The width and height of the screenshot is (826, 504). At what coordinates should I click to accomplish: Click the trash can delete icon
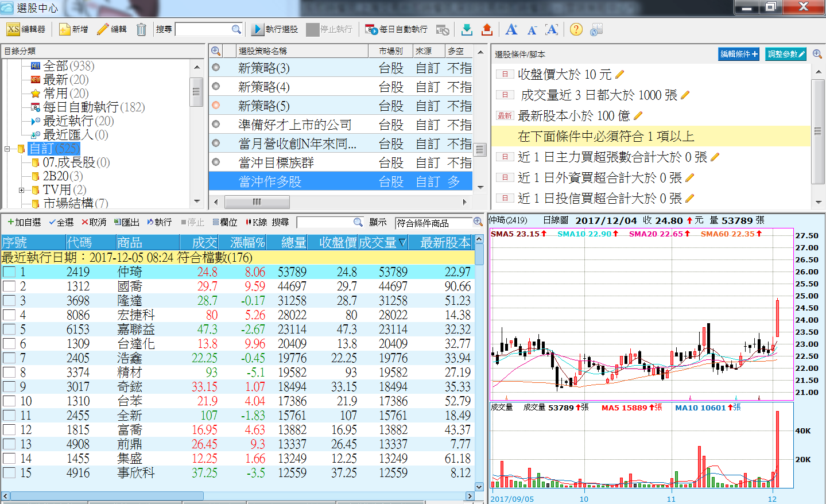(141, 29)
